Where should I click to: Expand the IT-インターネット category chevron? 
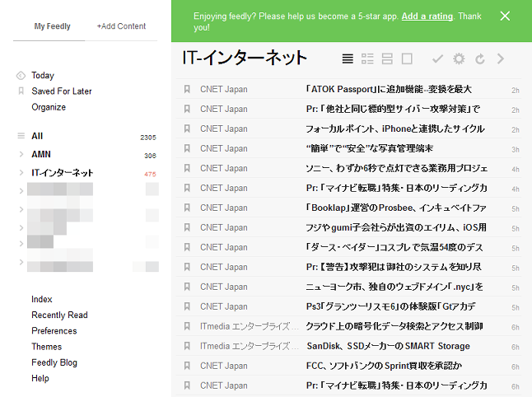pos(21,174)
